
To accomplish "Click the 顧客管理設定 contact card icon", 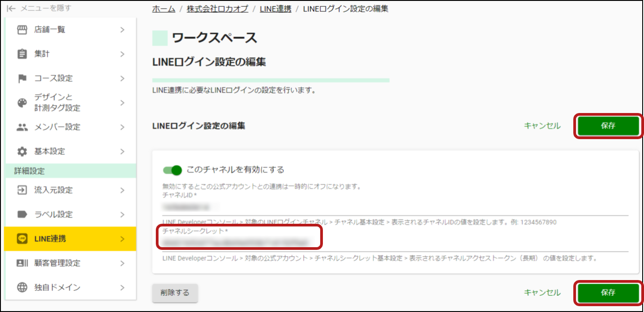I will [x=22, y=263].
